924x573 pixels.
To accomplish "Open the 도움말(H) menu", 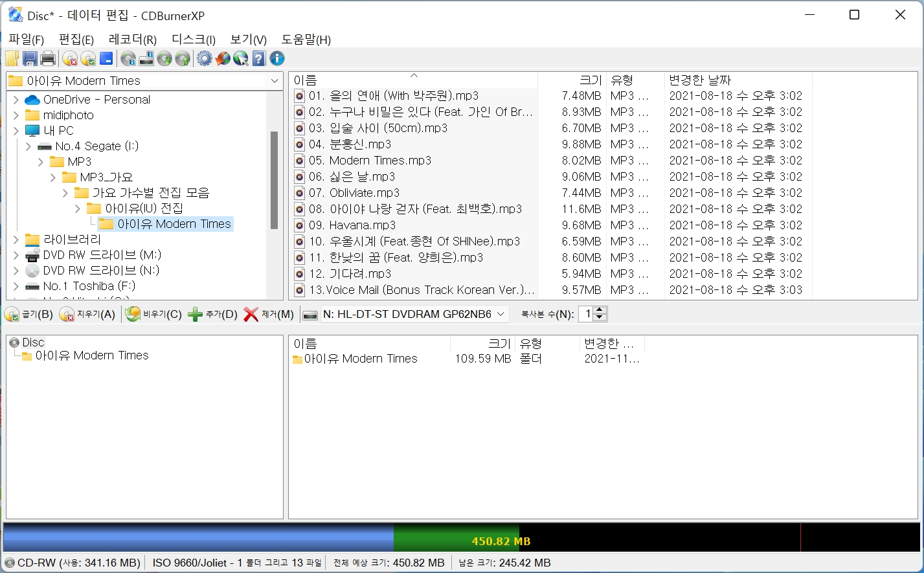I will coord(306,39).
